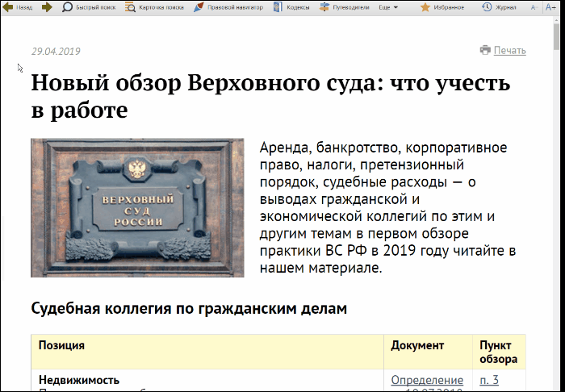
Task: Click Избранное label
Action: click(449, 7)
